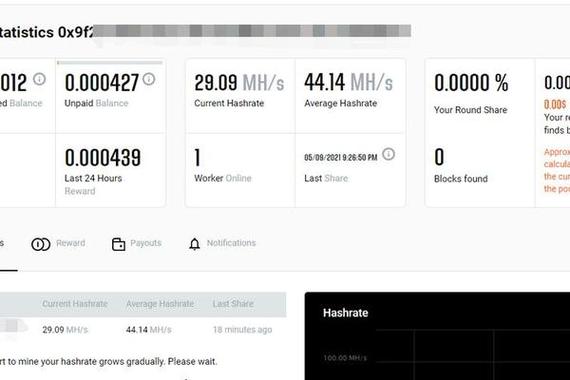Image resolution: width=570 pixels, height=380 pixels.
Task: Click info icon beside Unpaid Balance value
Action: point(149,79)
